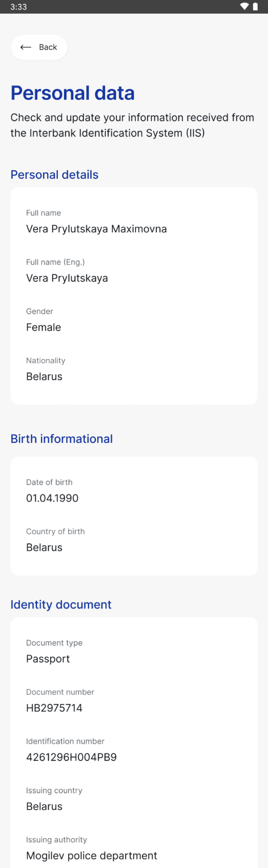Viewport: 268px width, 868px height.
Task: Select the Birth informational section heading
Action: [x=62, y=439]
